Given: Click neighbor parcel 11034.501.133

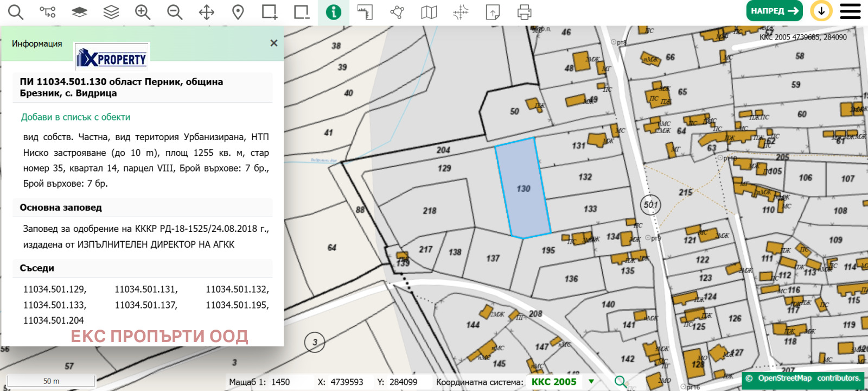Looking at the screenshot, I should 55,305.
